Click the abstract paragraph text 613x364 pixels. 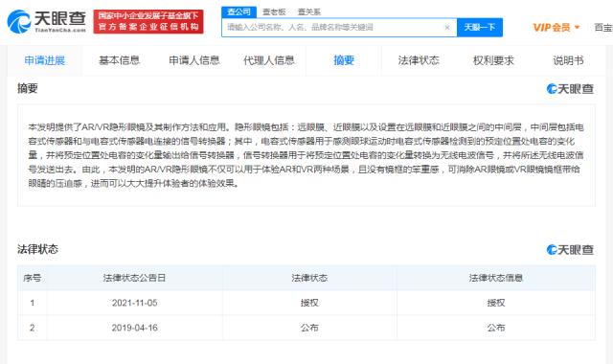pos(306,155)
